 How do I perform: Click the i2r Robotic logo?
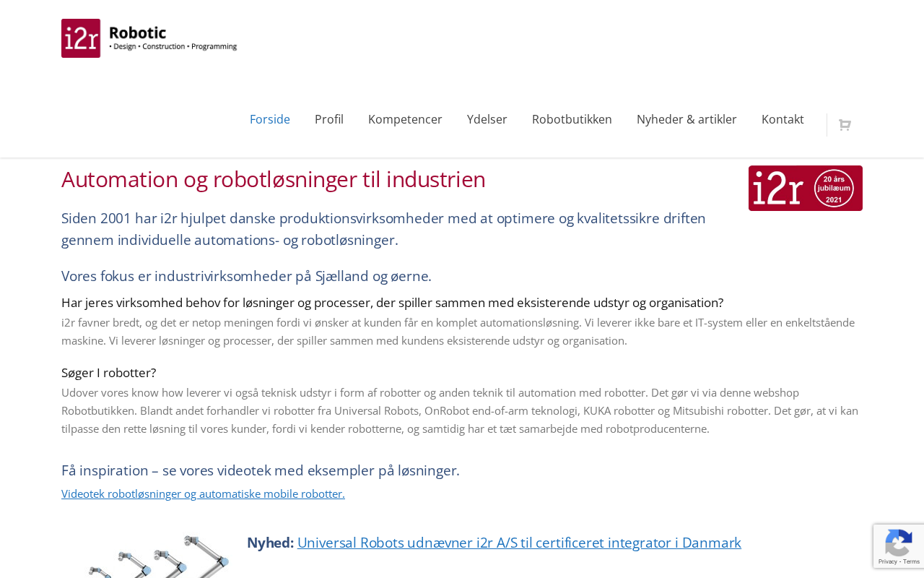click(149, 38)
